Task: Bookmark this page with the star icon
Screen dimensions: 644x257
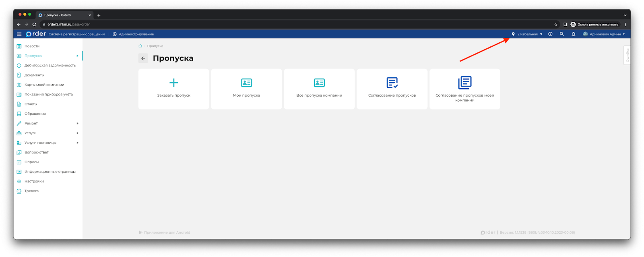Action: point(555,25)
